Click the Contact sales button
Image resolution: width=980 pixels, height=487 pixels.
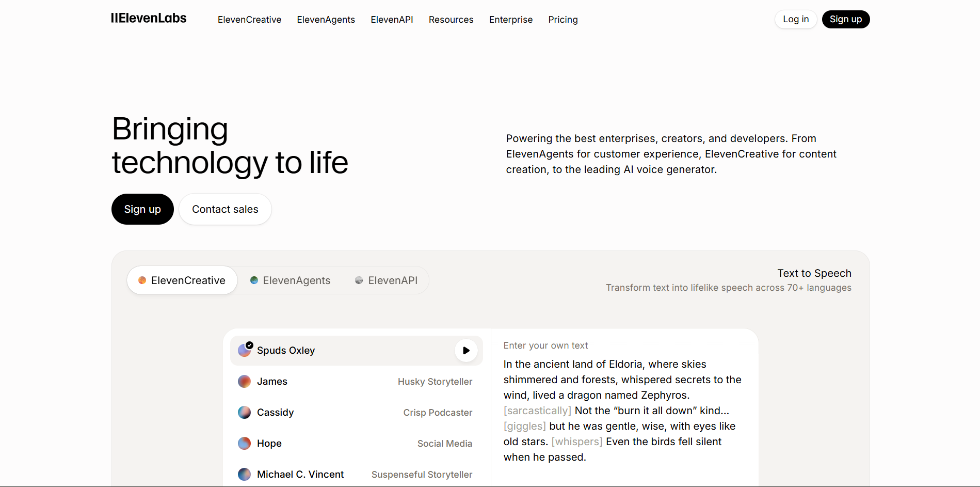coord(224,209)
